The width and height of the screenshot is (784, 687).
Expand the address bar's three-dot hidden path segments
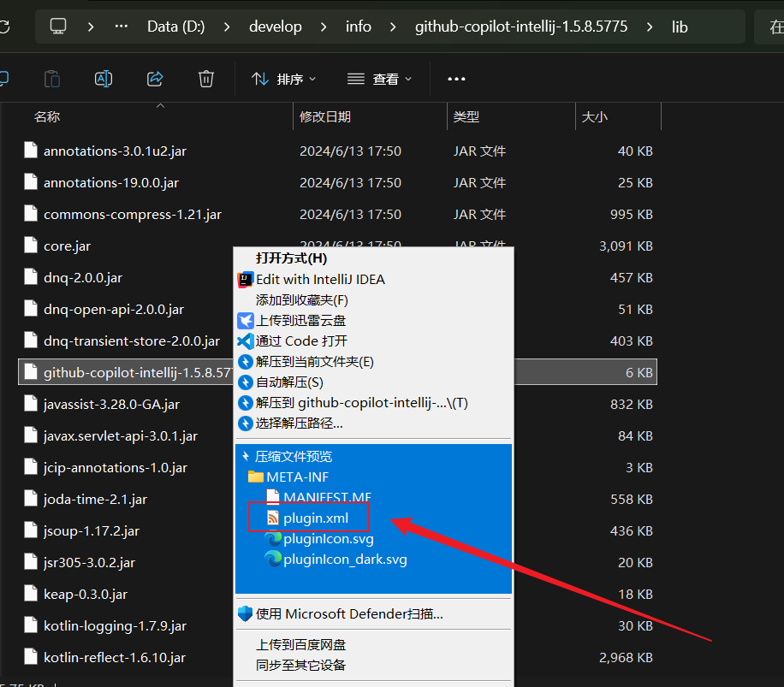pyautogui.click(x=121, y=26)
